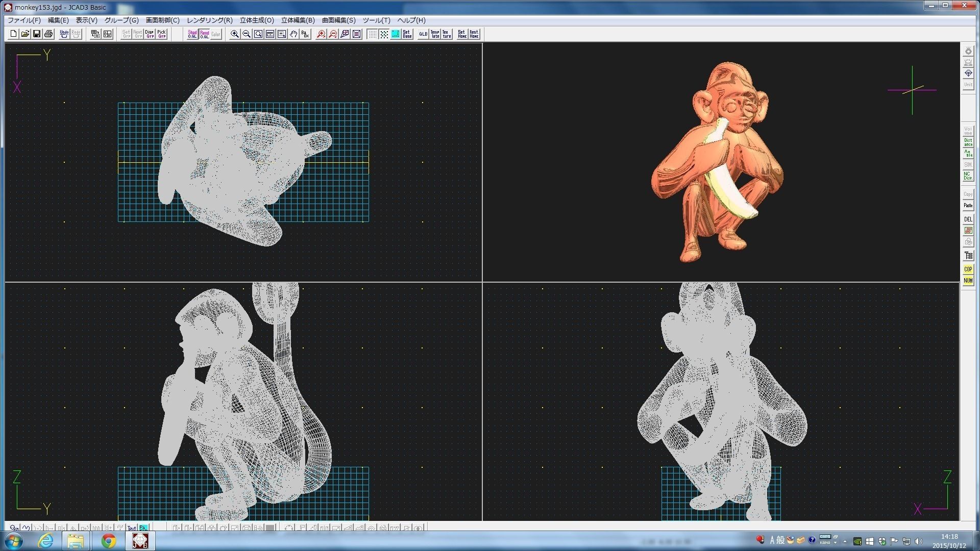Click the Distance measure button

(x=968, y=142)
